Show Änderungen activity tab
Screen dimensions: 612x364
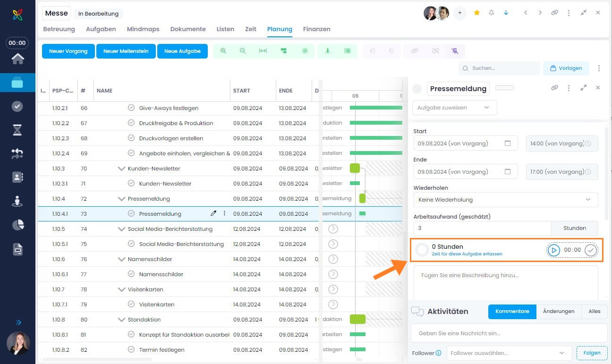pyautogui.click(x=559, y=311)
